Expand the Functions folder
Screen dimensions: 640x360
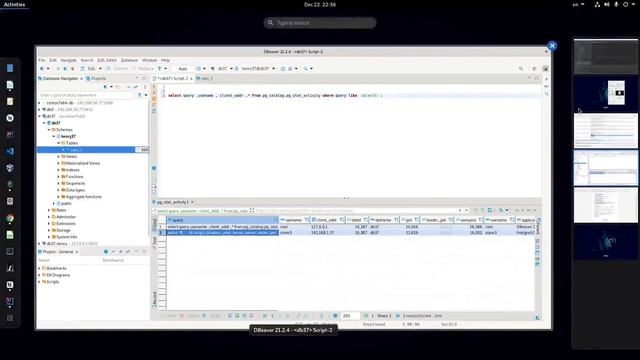tap(58, 177)
